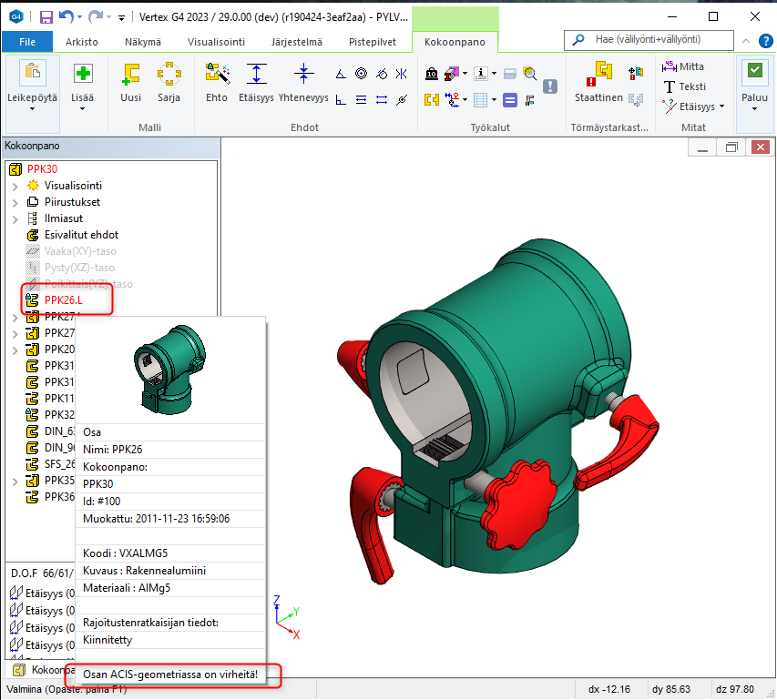Click the Mitta dimension tool

coord(683,66)
